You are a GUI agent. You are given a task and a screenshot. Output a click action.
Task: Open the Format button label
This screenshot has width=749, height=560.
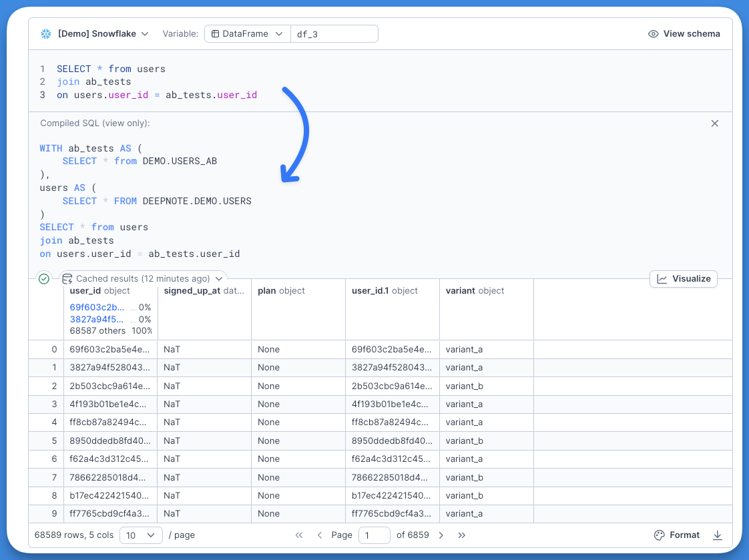[x=684, y=535]
